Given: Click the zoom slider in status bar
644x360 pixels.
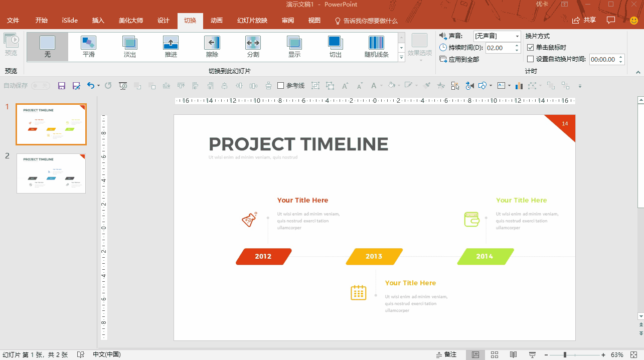Looking at the screenshot, I should click(x=565, y=354).
